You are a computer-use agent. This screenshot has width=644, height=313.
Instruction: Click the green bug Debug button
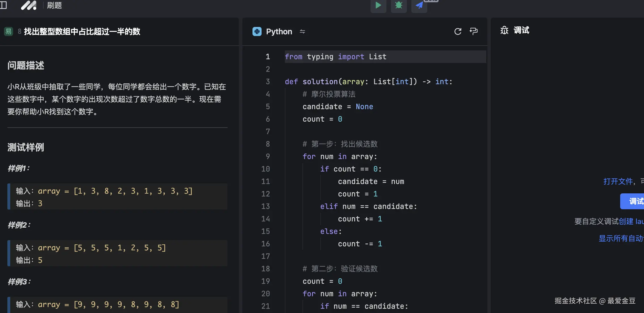[399, 5]
